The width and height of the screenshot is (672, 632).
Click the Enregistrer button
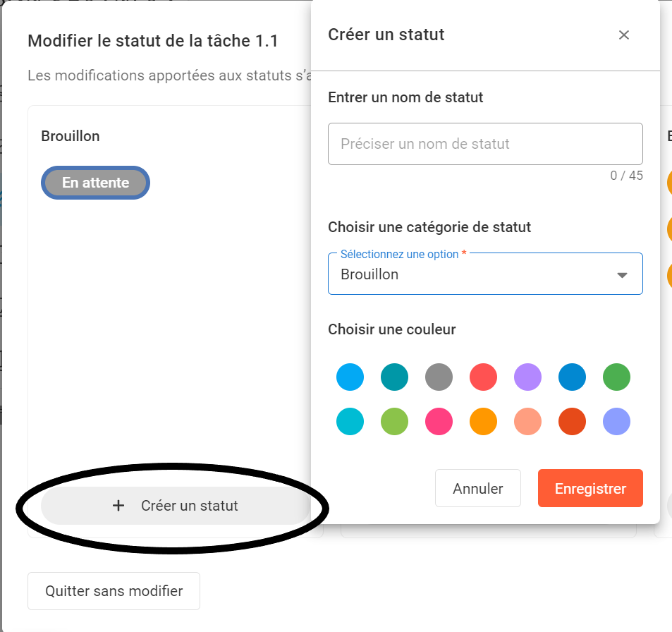(x=590, y=488)
